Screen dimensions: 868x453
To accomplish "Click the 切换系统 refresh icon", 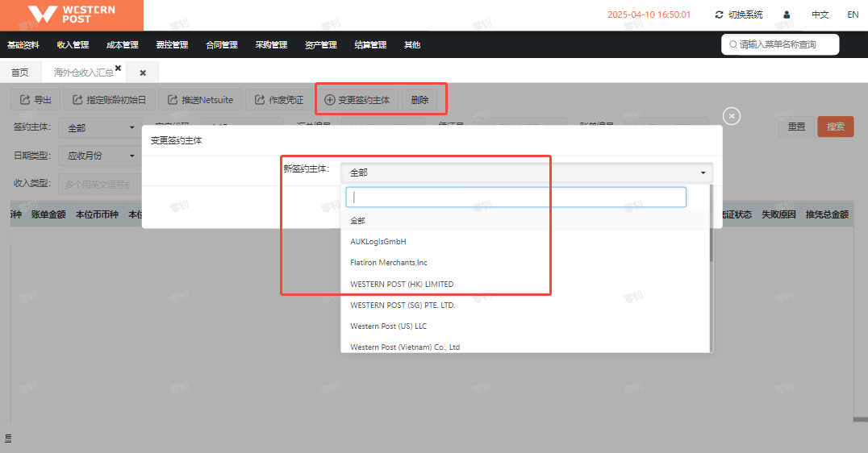I will [719, 15].
